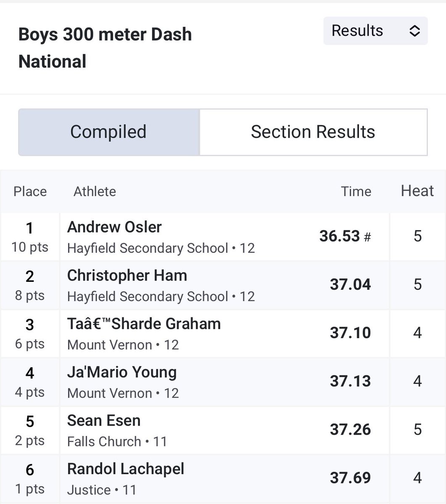446x504 pixels.
Task: Sort by the Heat column header
Action: pos(417,191)
